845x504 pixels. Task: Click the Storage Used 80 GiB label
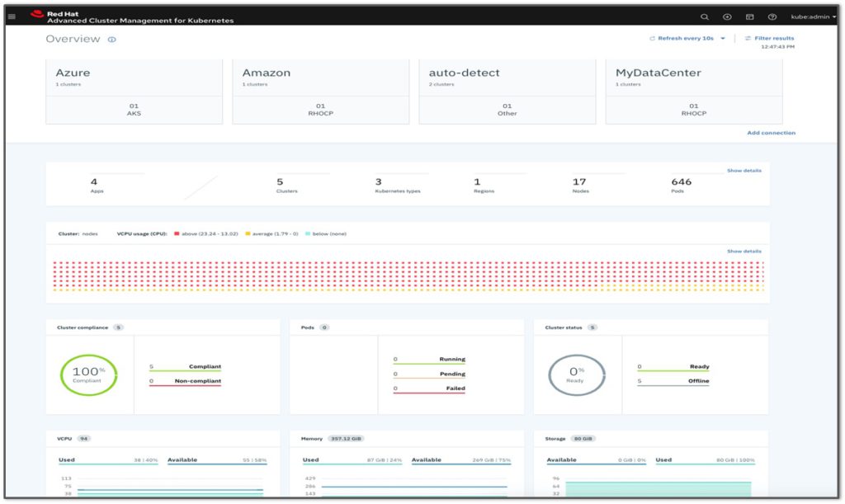pos(706,460)
